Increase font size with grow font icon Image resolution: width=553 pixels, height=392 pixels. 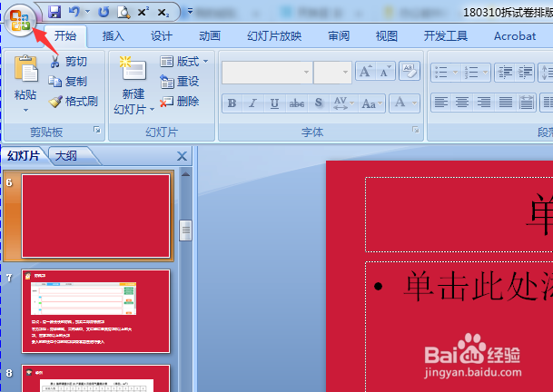365,71
